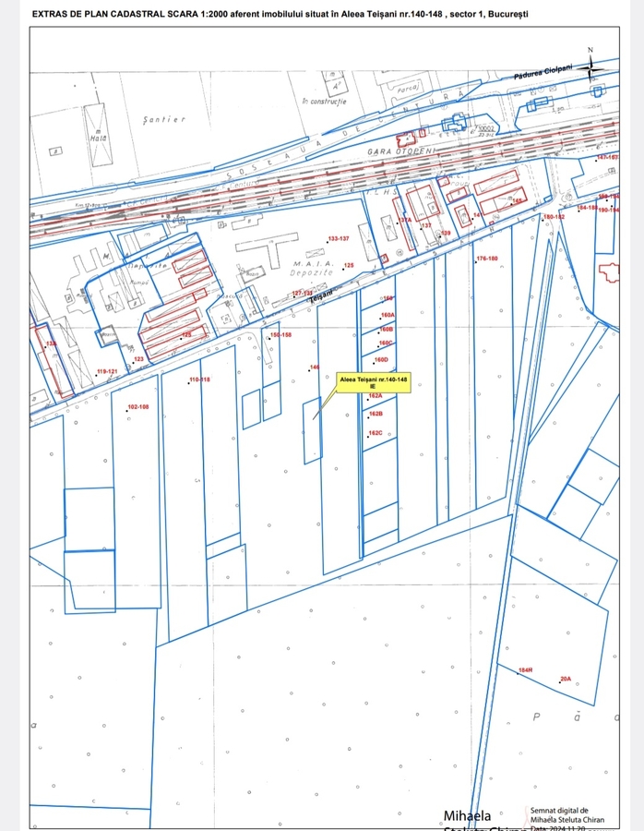
Task: Click the 'Semnat digital de' signature text
Action: tap(559, 811)
